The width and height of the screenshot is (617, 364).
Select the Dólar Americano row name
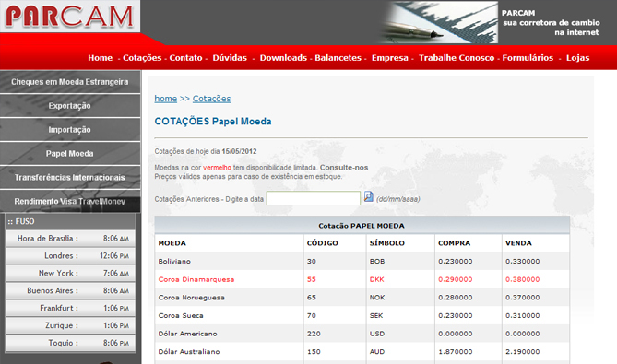tap(187, 334)
